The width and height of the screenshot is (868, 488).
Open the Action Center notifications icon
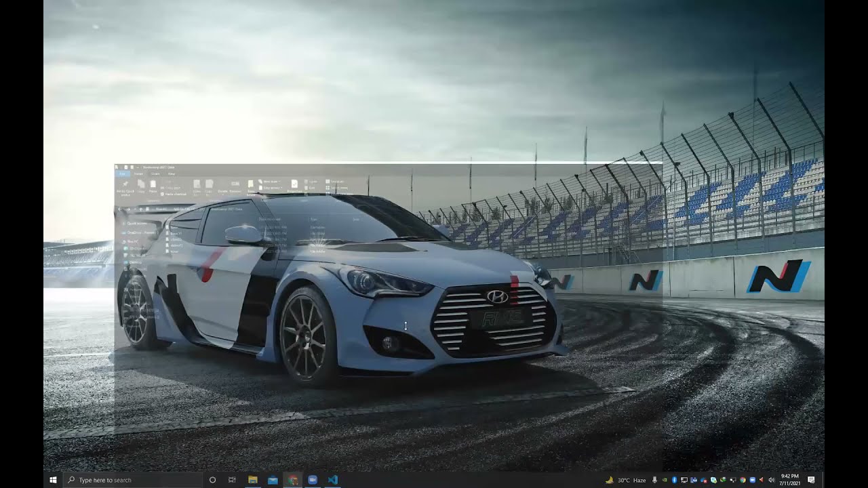click(x=811, y=480)
